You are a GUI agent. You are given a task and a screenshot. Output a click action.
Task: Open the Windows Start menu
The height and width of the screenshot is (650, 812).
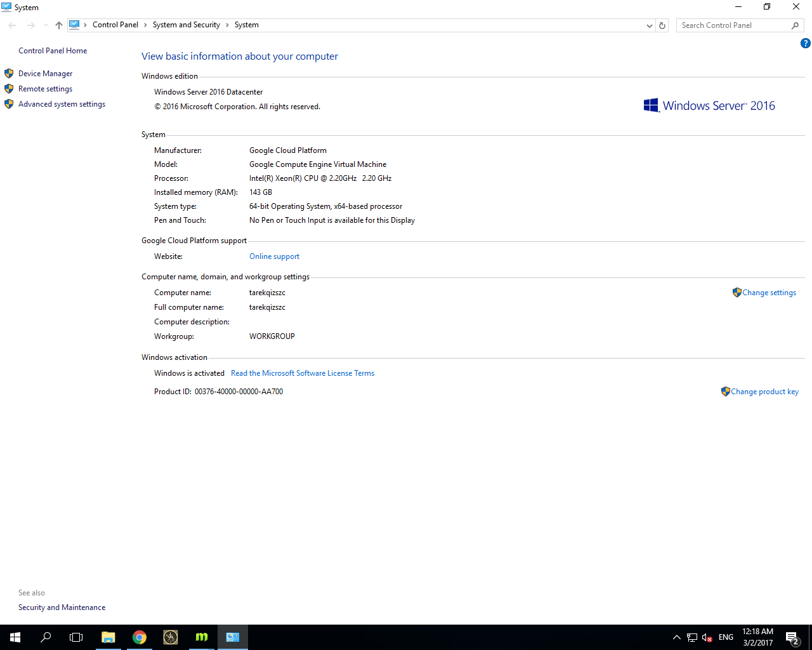(x=15, y=637)
